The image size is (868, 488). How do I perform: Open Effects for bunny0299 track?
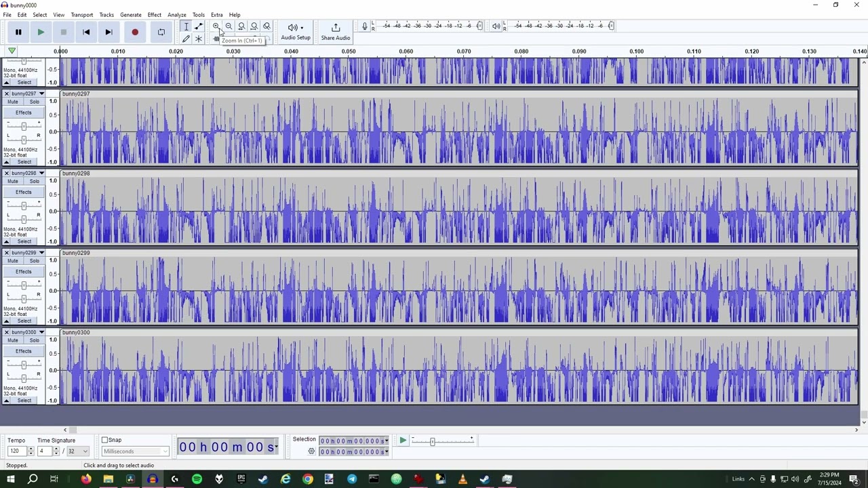tap(24, 271)
